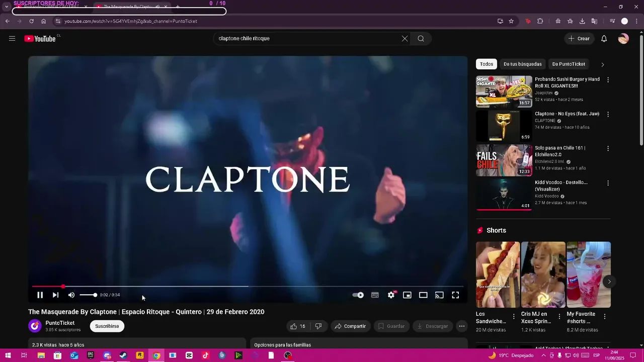
Task: Switch to theater mode
Action: click(x=423, y=295)
